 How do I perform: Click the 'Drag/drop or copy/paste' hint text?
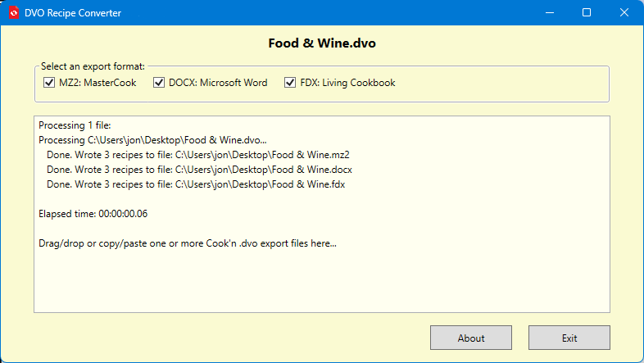coord(188,243)
